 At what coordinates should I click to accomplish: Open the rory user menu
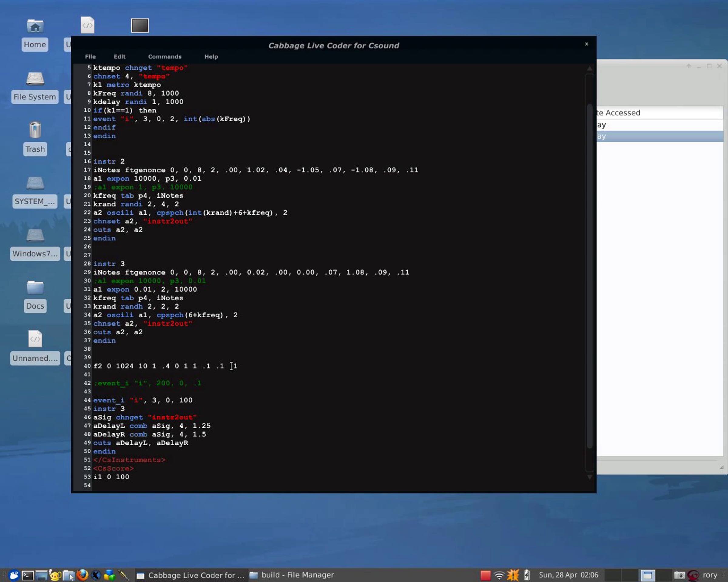click(710, 575)
